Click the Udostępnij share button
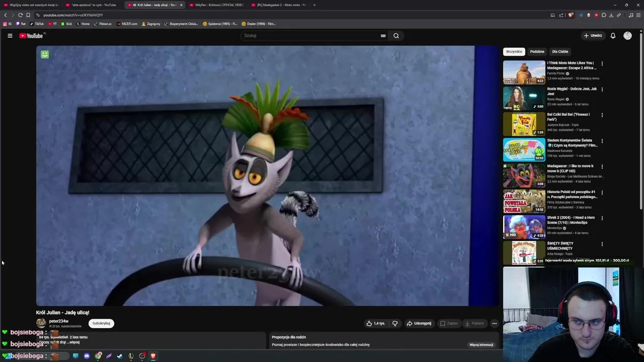Screen dimensions: 644x362 419,323
